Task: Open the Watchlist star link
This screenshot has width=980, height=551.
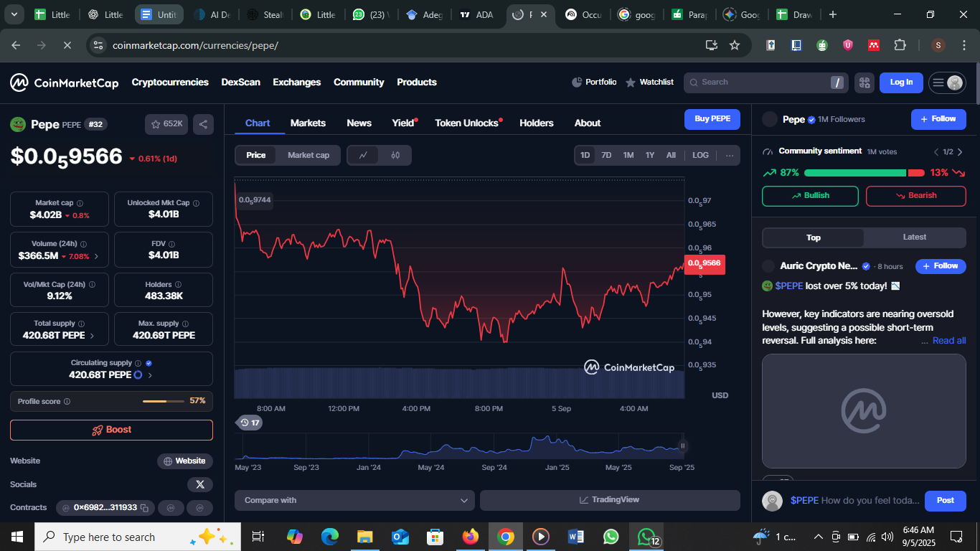Action: pyautogui.click(x=649, y=83)
